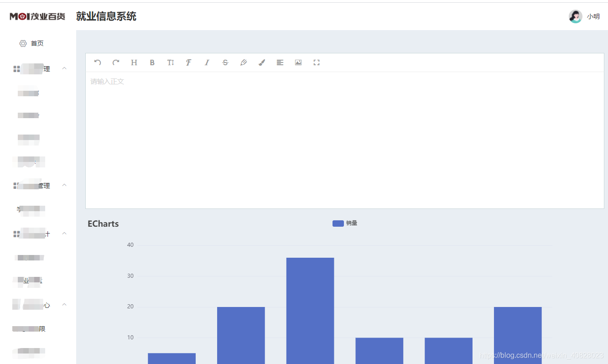Toggle bold formatting in the editor

coord(152,62)
